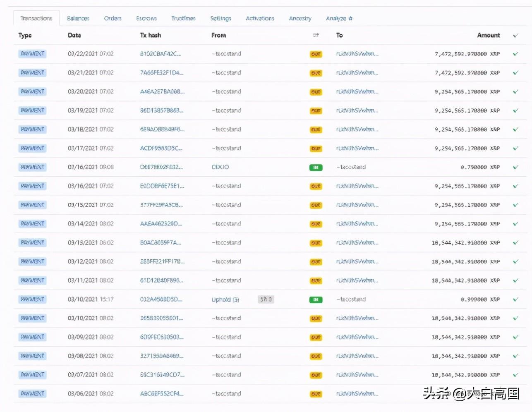Click the direction column header icon
The width and height of the screenshot is (532, 412).
(x=316, y=36)
